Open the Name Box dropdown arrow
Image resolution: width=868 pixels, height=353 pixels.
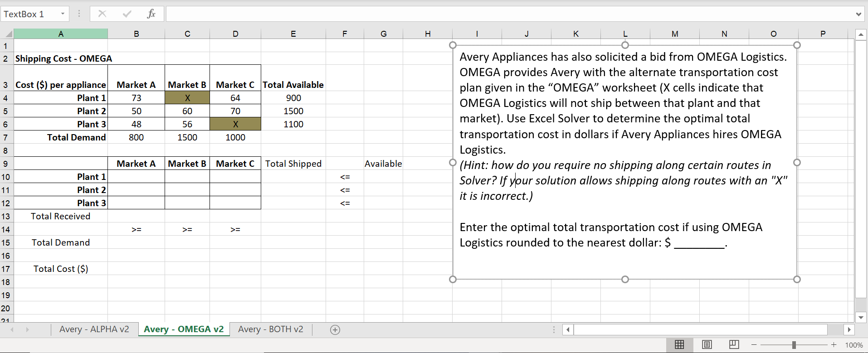pyautogui.click(x=63, y=14)
